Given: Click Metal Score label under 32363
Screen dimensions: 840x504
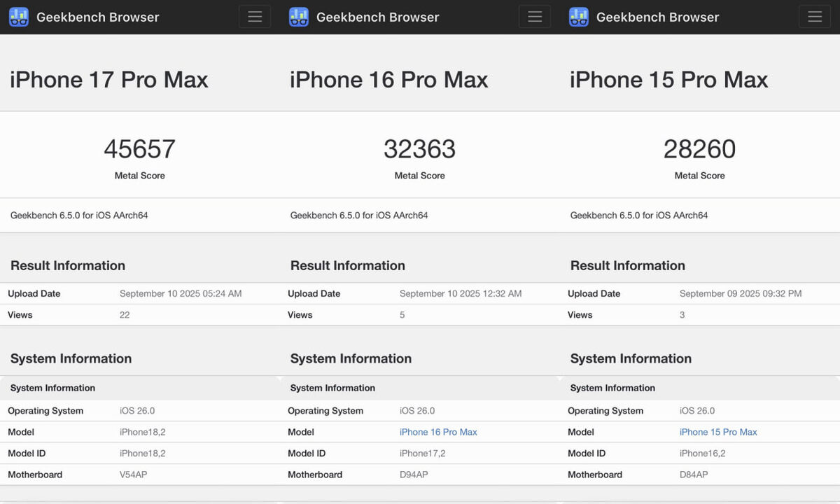Looking at the screenshot, I should 420,176.
